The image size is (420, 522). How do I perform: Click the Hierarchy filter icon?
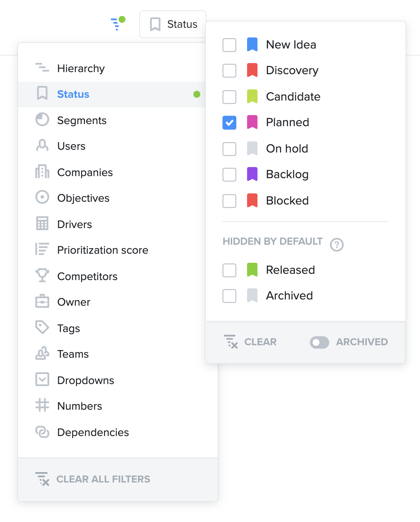coord(42,68)
